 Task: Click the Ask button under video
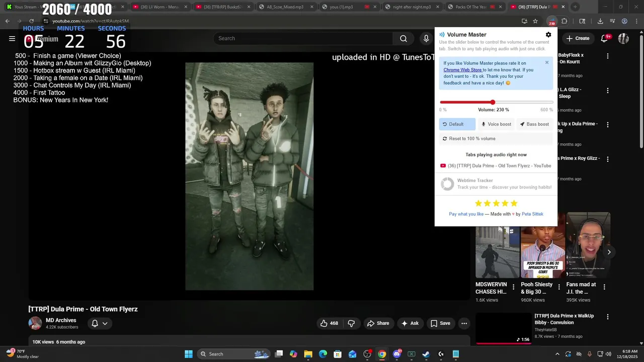tap(410, 323)
